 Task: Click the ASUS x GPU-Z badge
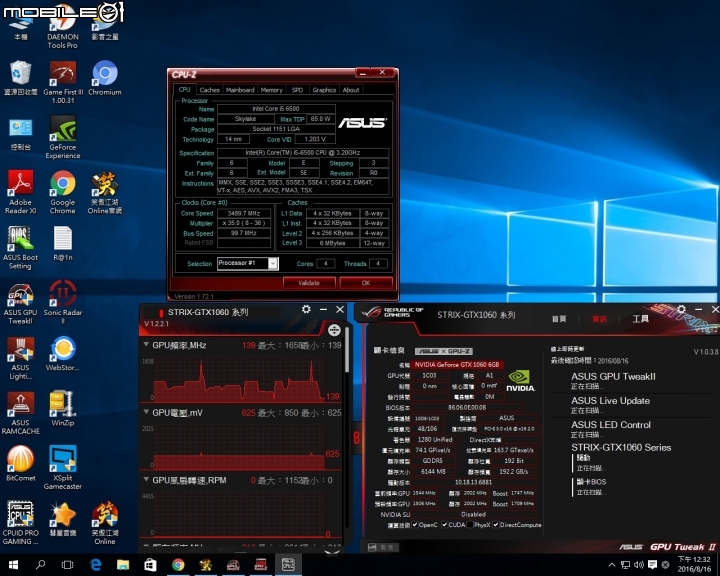coord(444,351)
